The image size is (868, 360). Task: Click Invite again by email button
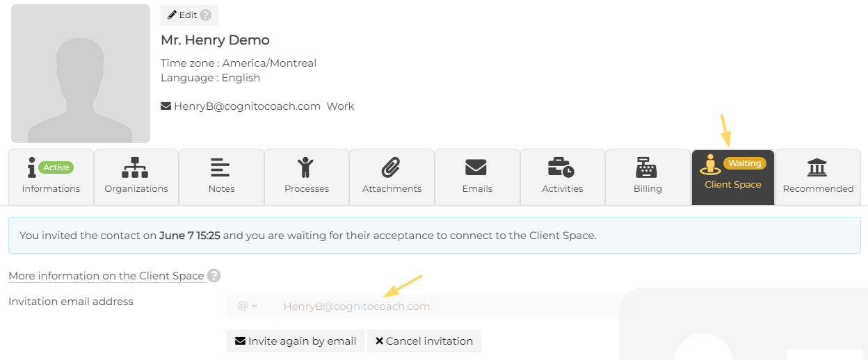(x=296, y=341)
